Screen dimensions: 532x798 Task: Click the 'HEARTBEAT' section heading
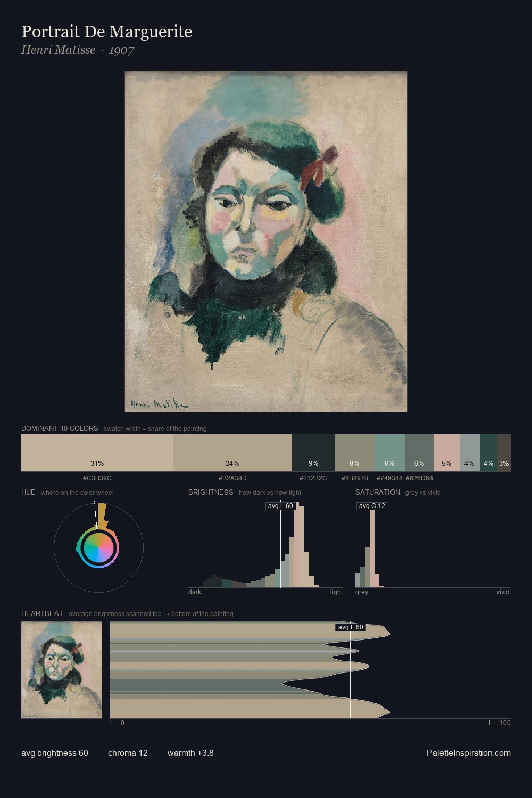pyautogui.click(x=42, y=613)
